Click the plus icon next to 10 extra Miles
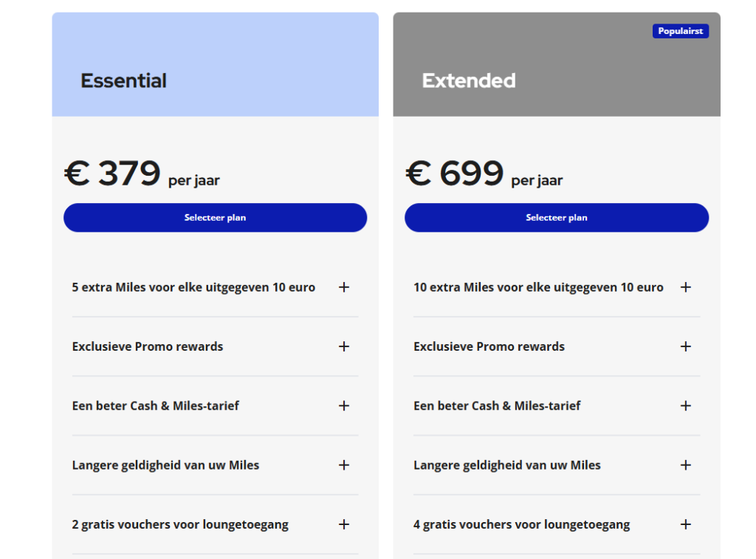 [x=686, y=287]
